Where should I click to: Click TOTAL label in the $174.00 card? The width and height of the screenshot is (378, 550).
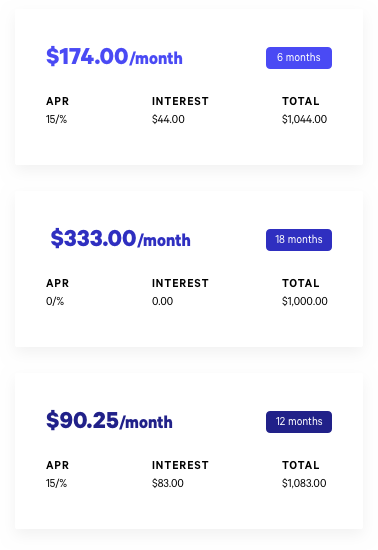coord(301,101)
